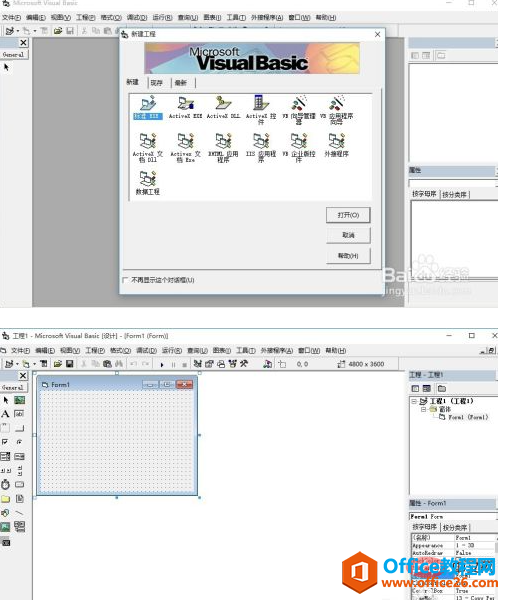Open the Form1 object dropdown in properties
This screenshot has width=505, height=600.
tap(453, 517)
